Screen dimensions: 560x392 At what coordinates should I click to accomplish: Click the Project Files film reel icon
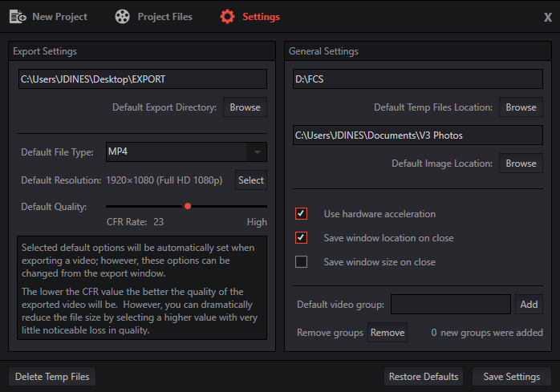(x=122, y=17)
